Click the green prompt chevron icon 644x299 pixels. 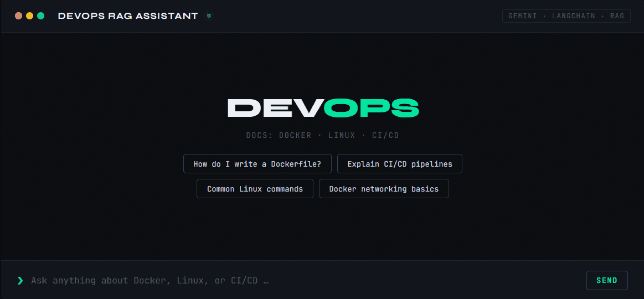point(20,281)
